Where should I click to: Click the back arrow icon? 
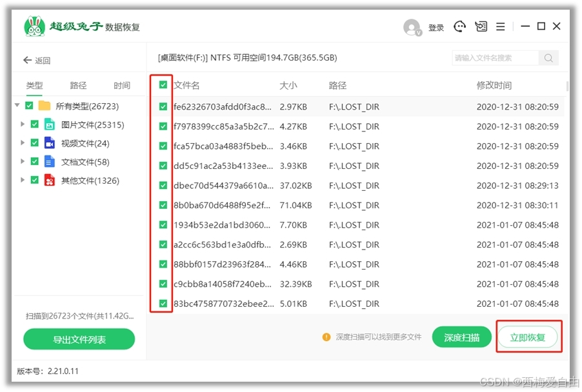tap(27, 60)
